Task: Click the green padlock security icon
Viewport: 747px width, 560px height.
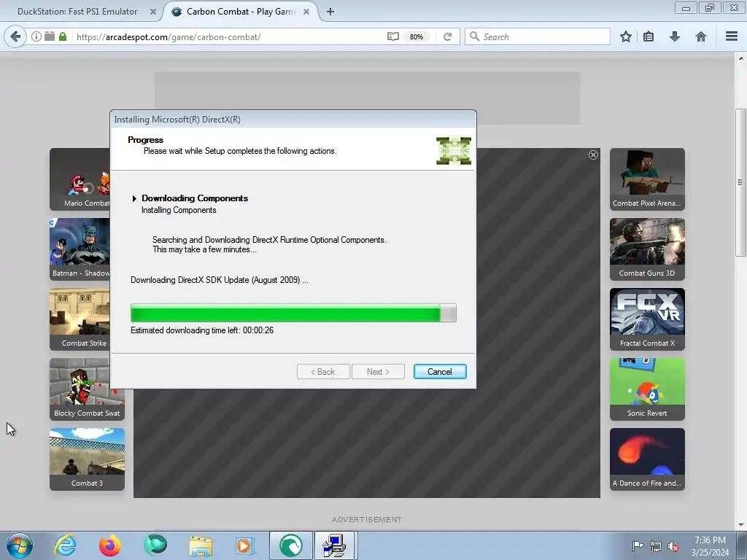Action: [x=63, y=36]
